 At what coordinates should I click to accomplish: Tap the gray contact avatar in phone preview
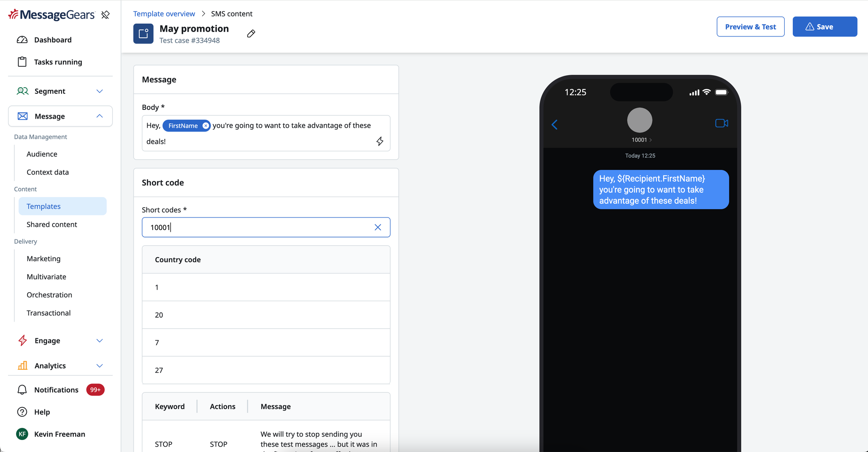click(640, 120)
